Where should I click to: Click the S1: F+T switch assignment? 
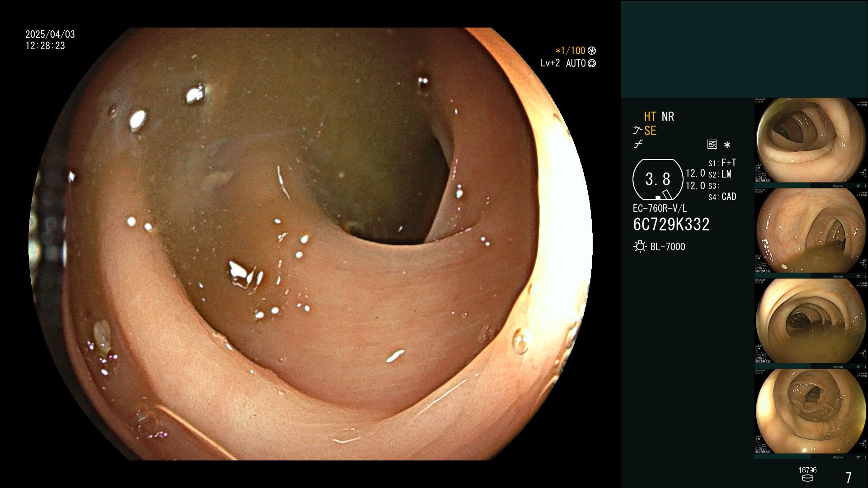pyautogui.click(x=722, y=163)
